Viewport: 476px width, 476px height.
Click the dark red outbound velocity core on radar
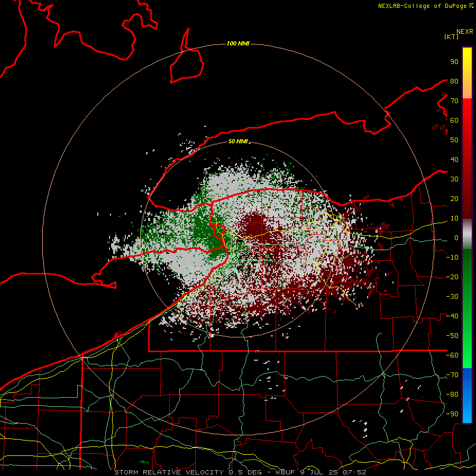pos(253,226)
